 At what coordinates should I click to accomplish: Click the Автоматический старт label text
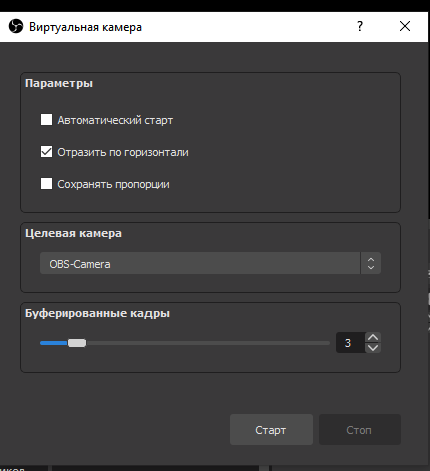[x=115, y=120]
